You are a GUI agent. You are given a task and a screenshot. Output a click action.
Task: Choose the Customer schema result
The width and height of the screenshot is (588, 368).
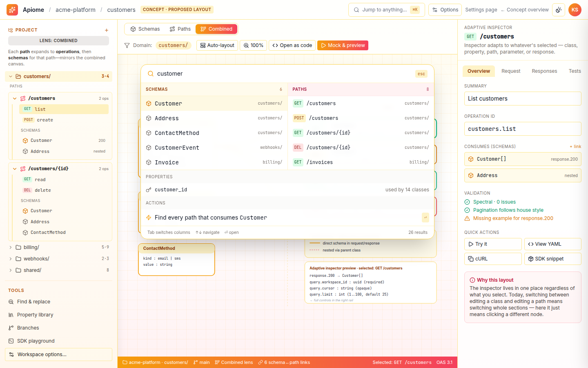coord(214,103)
